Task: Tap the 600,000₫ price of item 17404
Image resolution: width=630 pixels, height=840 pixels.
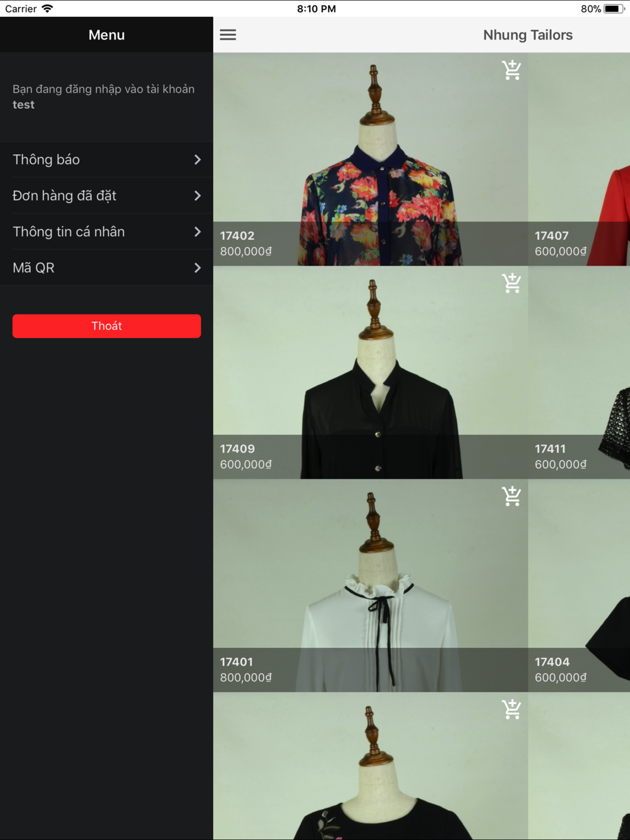Action: pyautogui.click(x=561, y=678)
